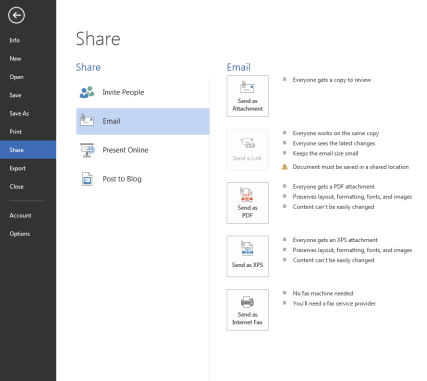Click the Send as PDF button
The image size is (427, 381).
coord(248,203)
